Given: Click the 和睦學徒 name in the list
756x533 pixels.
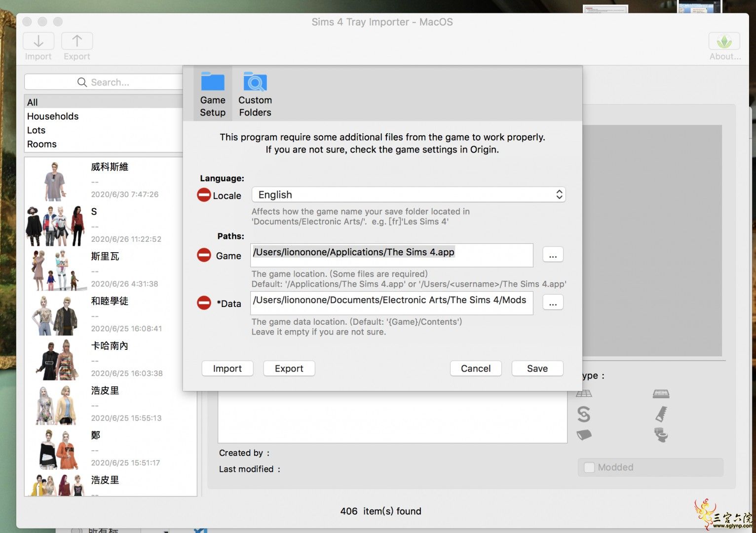Looking at the screenshot, I should (x=110, y=301).
